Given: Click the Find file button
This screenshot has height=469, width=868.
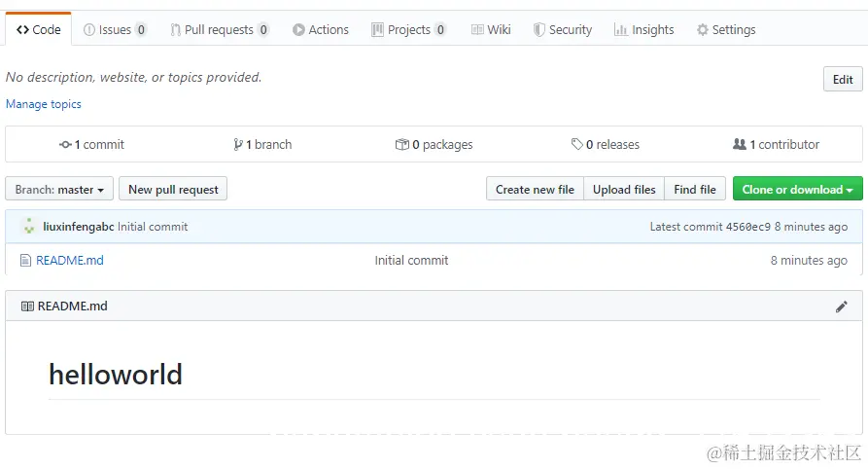Looking at the screenshot, I should 695,189.
